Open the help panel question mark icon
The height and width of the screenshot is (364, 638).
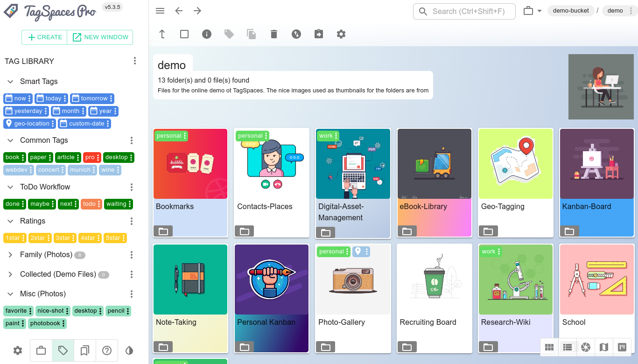[x=107, y=350]
